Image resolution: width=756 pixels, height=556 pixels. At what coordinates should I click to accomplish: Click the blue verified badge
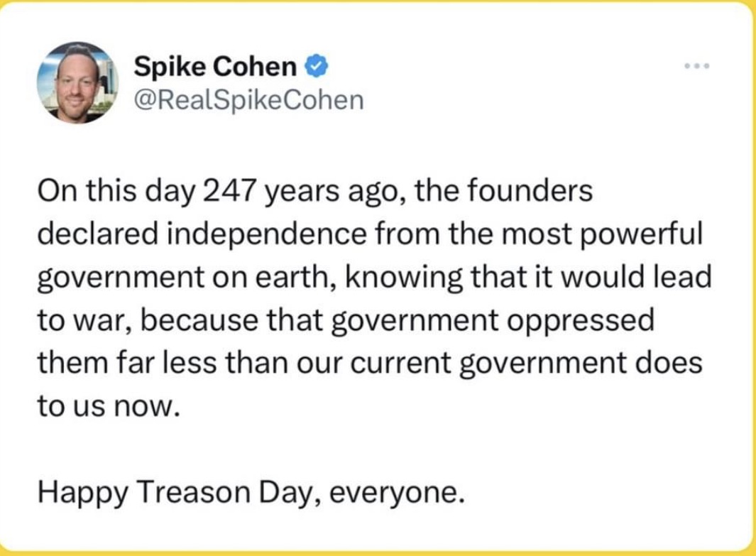[x=317, y=67]
